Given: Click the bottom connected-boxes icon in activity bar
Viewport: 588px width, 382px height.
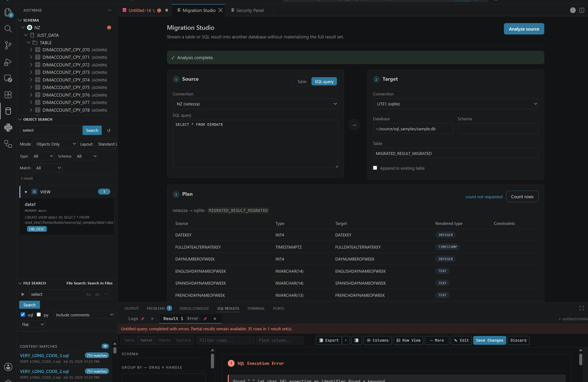Looking at the screenshot, I should pos(8,144).
